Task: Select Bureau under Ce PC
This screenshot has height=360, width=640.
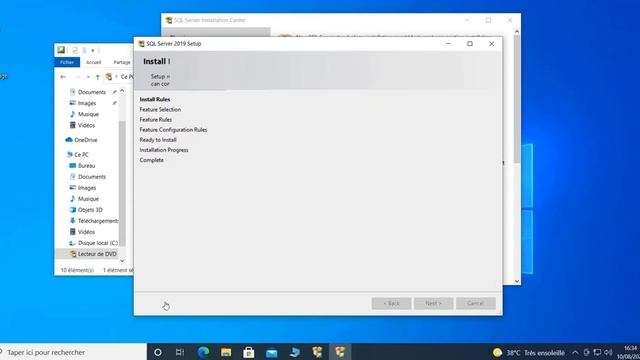Action: pyautogui.click(x=86, y=166)
